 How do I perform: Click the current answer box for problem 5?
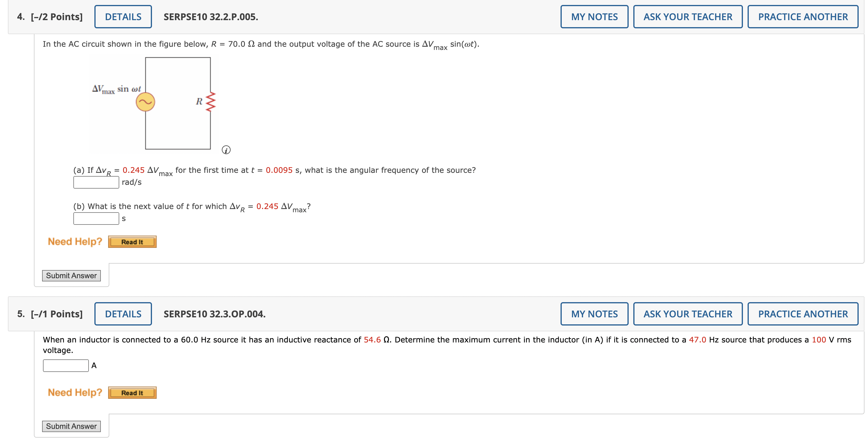(x=65, y=365)
